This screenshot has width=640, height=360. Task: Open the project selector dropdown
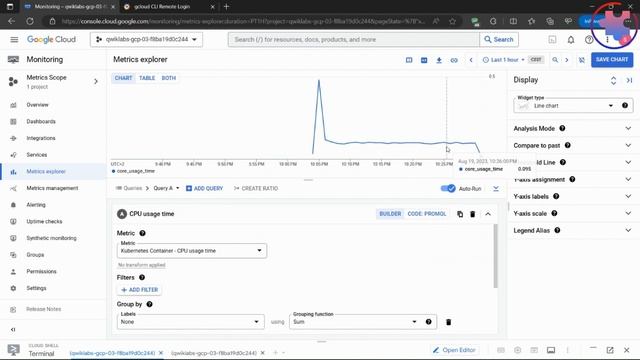tap(146, 40)
